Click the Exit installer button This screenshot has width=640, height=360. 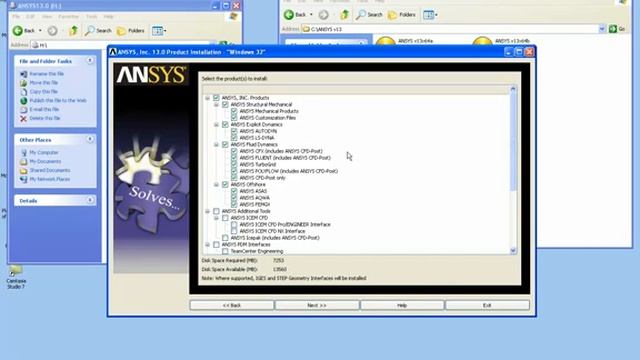coord(487,305)
